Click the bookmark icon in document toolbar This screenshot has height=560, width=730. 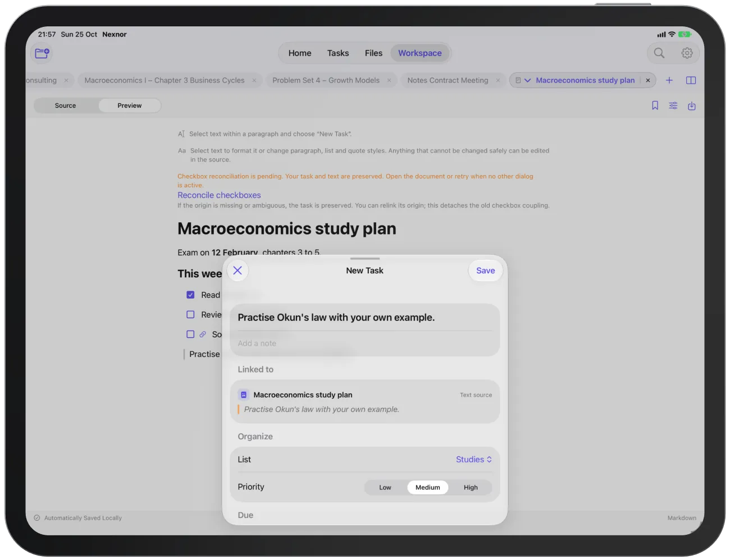tap(655, 105)
